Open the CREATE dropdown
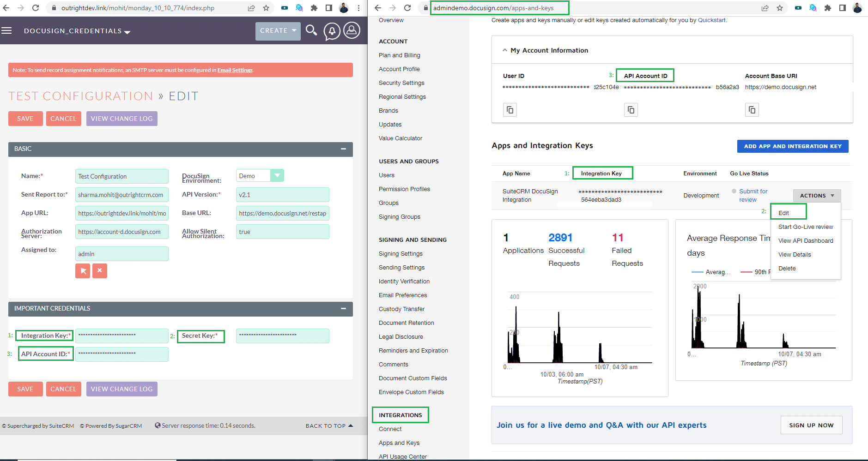Image resolution: width=868 pixels, height=461 pixels. 278,31
